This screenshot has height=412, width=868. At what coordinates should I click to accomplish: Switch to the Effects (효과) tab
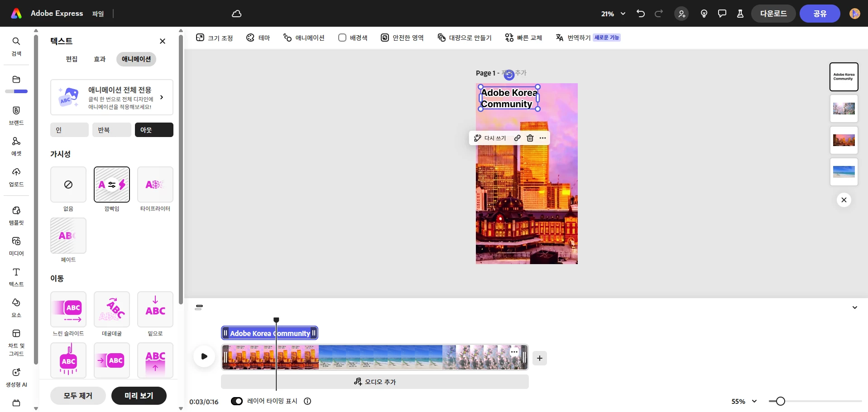[x=100, y=59]
